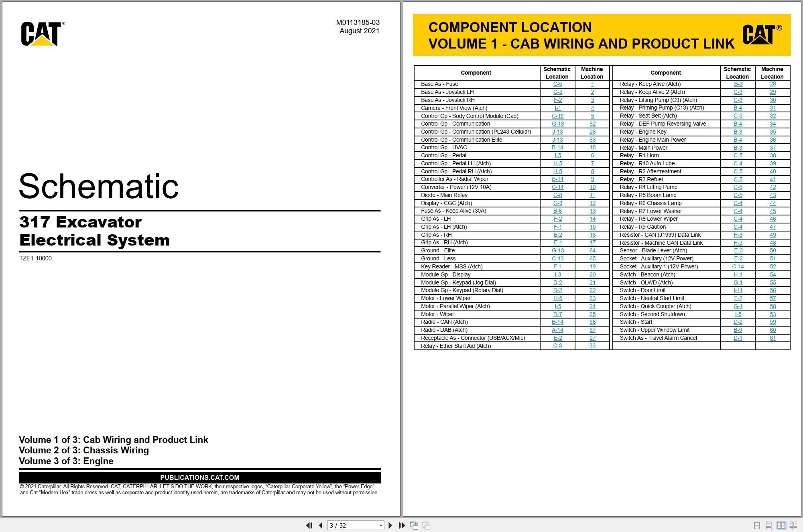The image size is (803, 532).
Task: Click machine location 4 for Camera - Front View
Action: 592,108
